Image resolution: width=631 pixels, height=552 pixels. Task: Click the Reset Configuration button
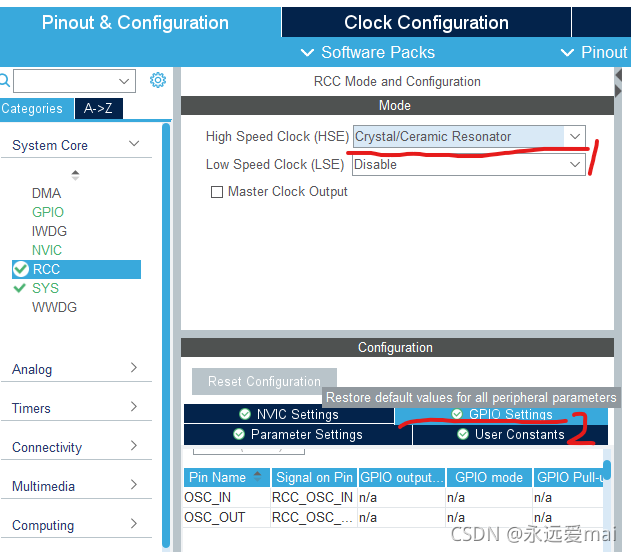point(264,381)
